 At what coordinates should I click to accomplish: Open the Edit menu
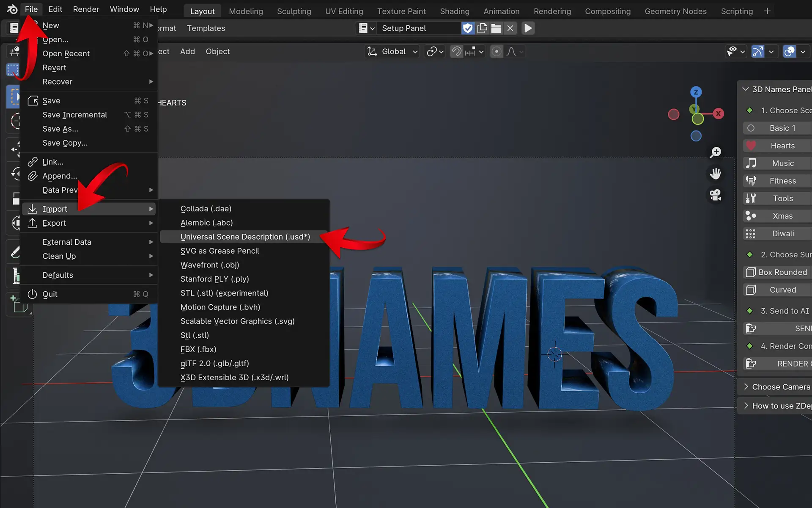[x=55, y=9]
